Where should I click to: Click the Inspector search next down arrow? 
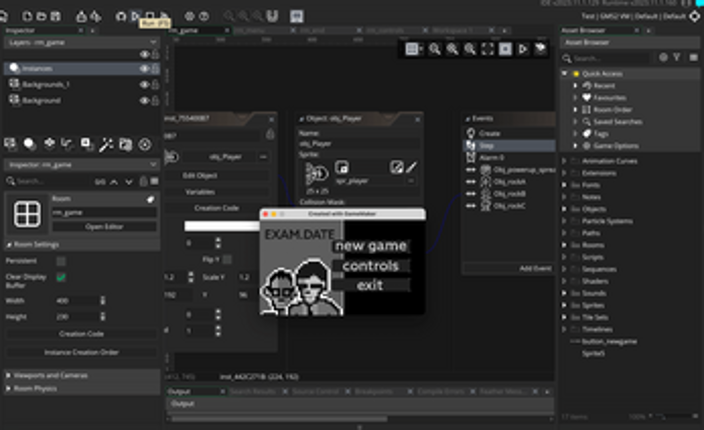pyautogui.click(x=129, y=181)
